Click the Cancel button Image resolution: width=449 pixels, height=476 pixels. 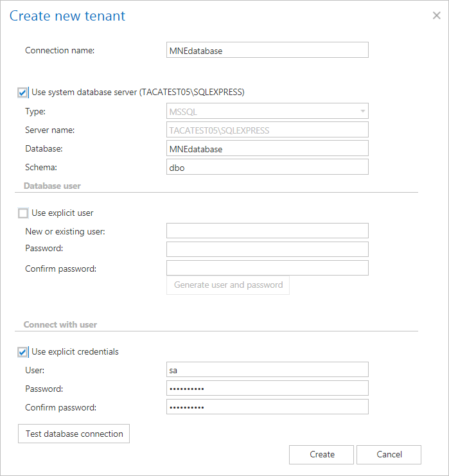coord(389,454)
